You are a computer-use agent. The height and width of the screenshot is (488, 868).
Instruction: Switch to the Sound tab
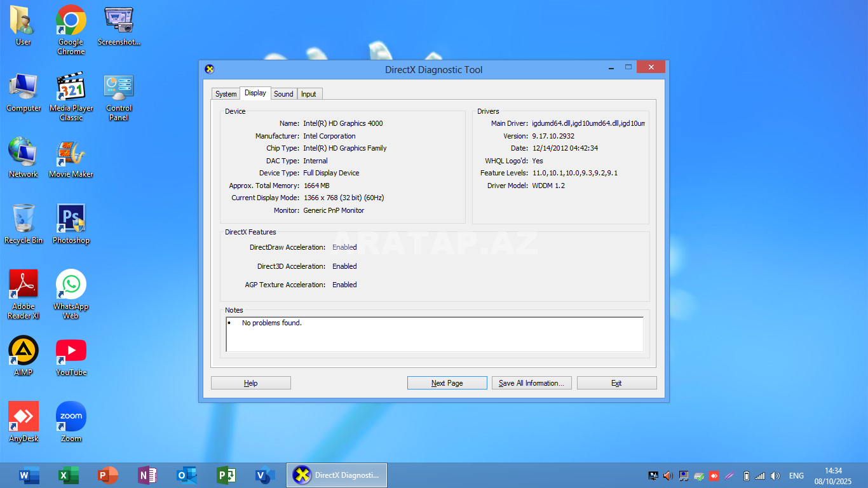[283, 94]
